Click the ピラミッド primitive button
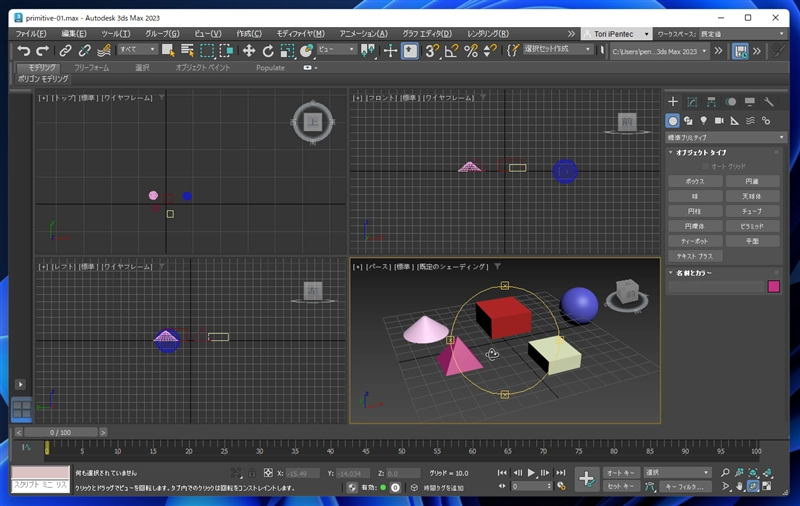The width and height of the screenshot is (800, 506). click(x=752, y=225)
